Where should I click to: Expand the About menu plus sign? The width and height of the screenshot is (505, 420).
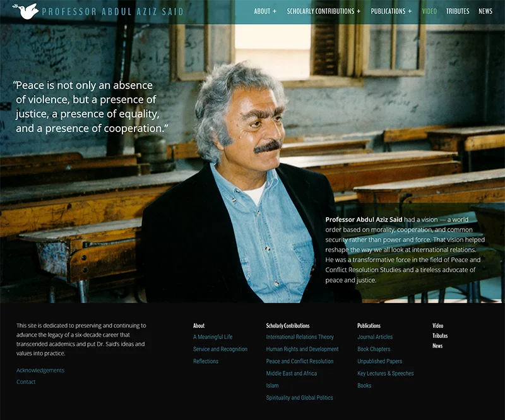pyautogui.click(x=275, y=11)
